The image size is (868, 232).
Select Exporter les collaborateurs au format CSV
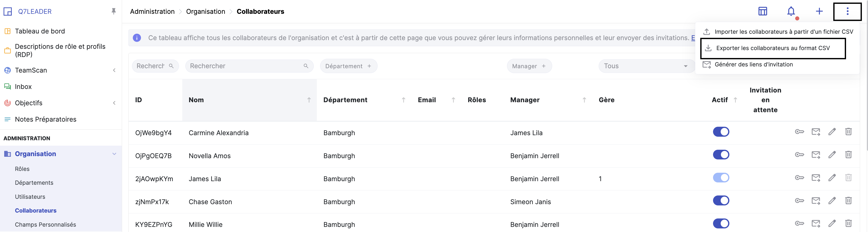[x=773, y=48]
